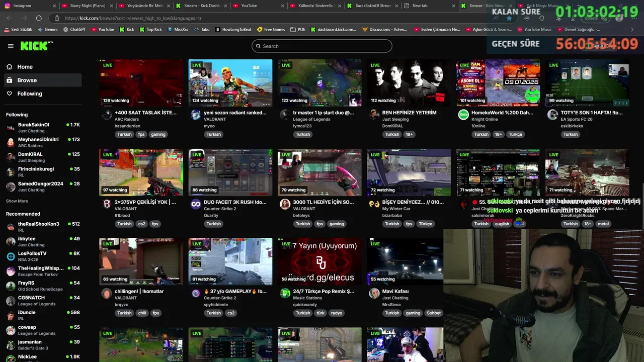Open DomKIRAL stream thumbnail with 112 watching
This screenshot has width=644, height=362.
(409, 83)
